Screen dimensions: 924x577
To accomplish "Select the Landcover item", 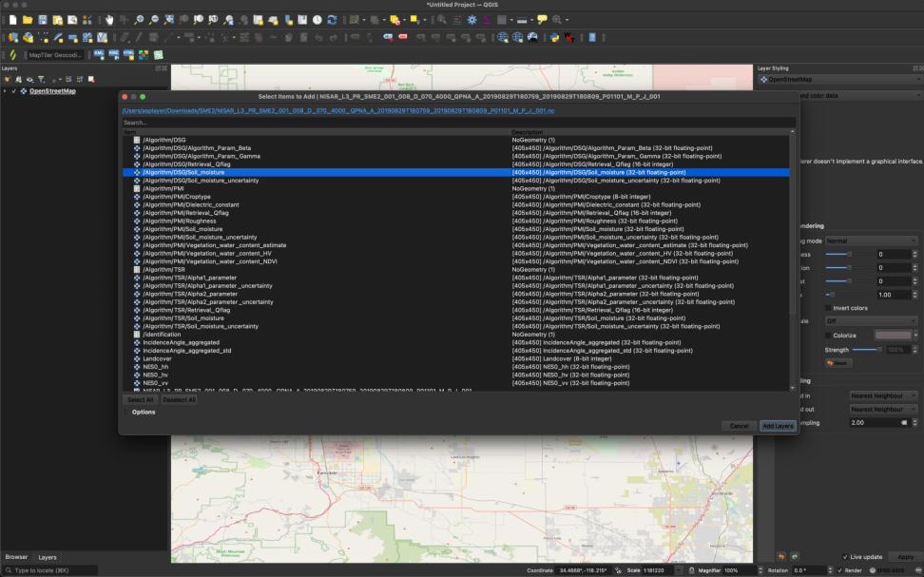I will pos(456,359).
